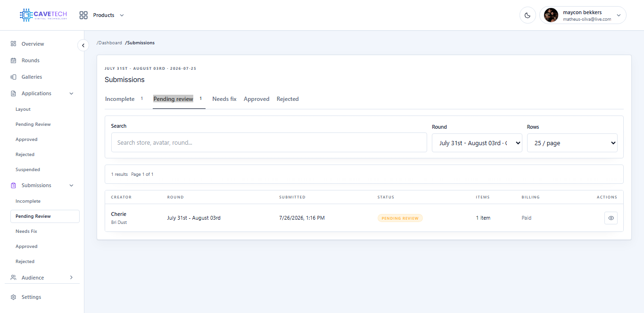Collapse the Applications section chevron
Image resolution: width=644 pixels, height=313 pixels.
(x=72, y=93)
